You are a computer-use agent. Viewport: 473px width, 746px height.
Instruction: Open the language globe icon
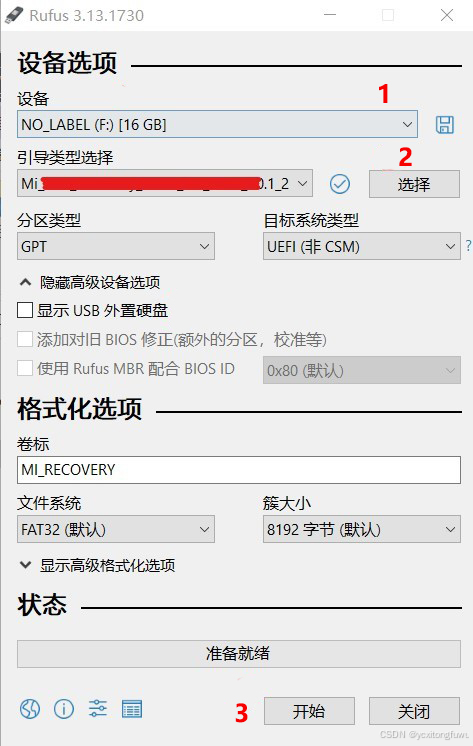(x=30, y=709)
